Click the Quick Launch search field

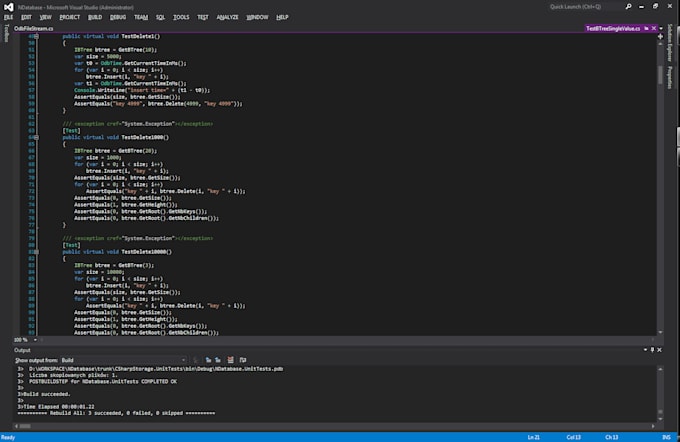tap(585, 7)
